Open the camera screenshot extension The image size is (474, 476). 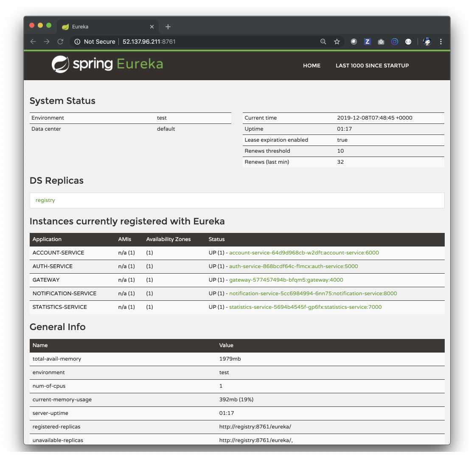click(x=381, y=42)
